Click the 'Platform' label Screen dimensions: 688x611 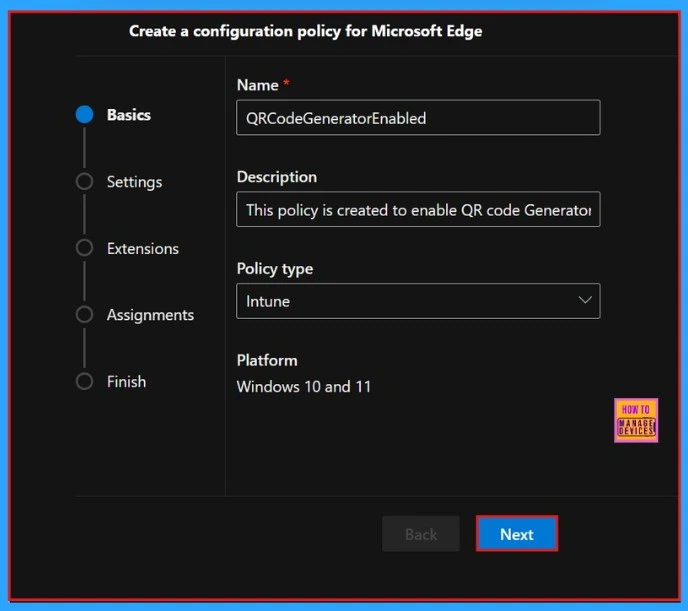(x=267, y=361)
